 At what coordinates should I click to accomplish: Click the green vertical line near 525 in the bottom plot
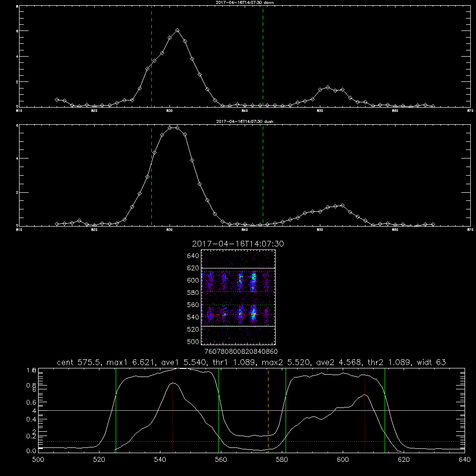(x=116, y=410)
